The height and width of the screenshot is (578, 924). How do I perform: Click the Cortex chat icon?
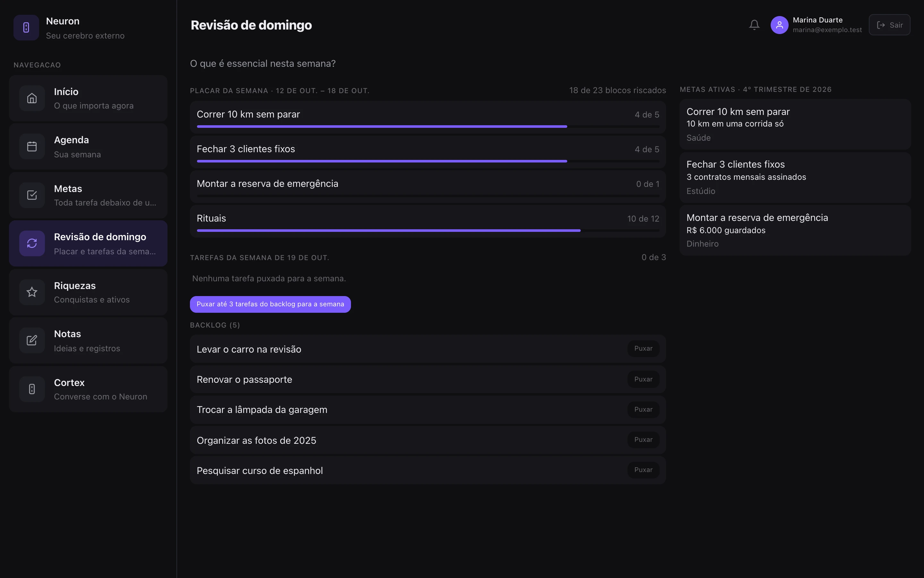[x=32, y=389]
